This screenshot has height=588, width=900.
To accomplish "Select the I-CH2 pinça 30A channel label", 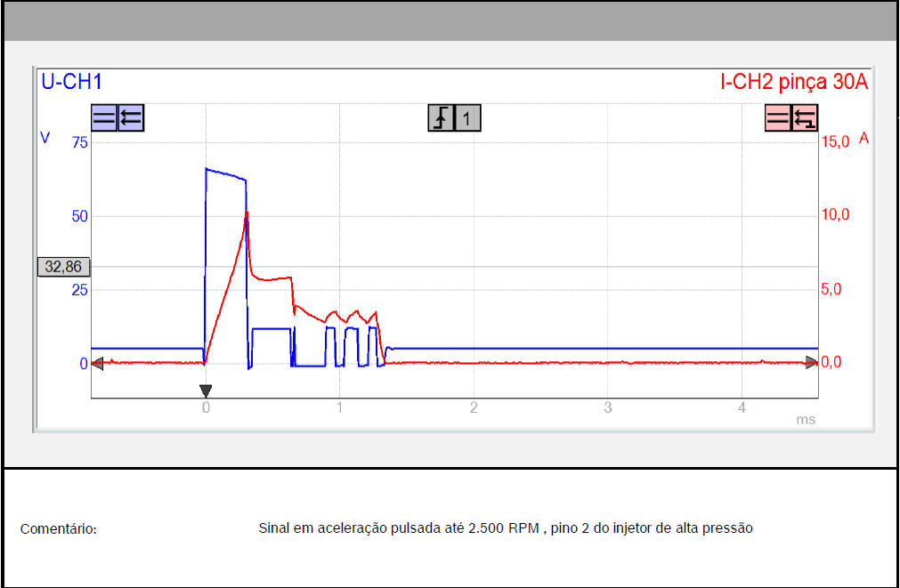I will point(794,83).
